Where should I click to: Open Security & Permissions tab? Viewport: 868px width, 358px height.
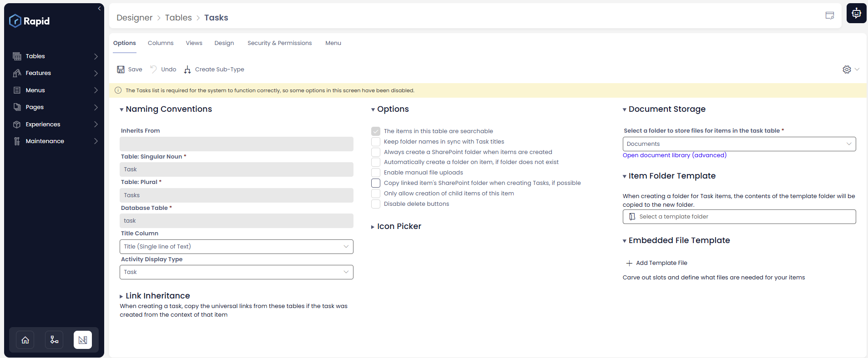tap(280, 43)
